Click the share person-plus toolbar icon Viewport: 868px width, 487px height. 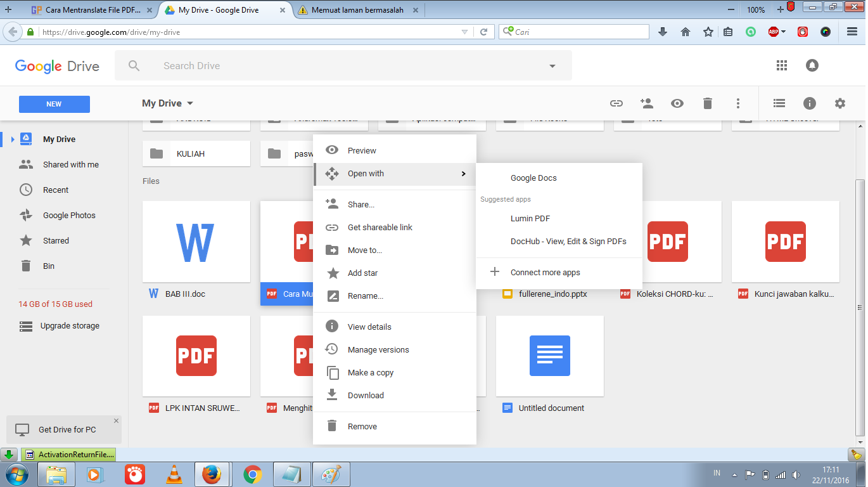647,103
